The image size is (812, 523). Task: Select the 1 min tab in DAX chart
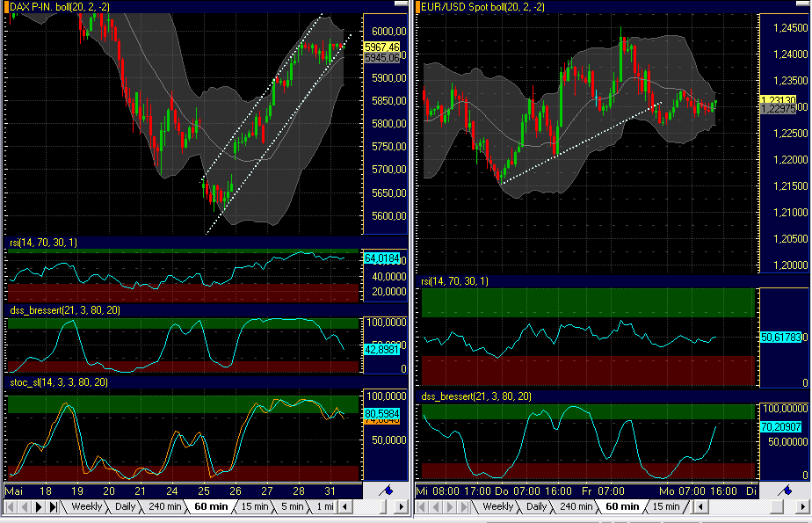pos(324,506)
